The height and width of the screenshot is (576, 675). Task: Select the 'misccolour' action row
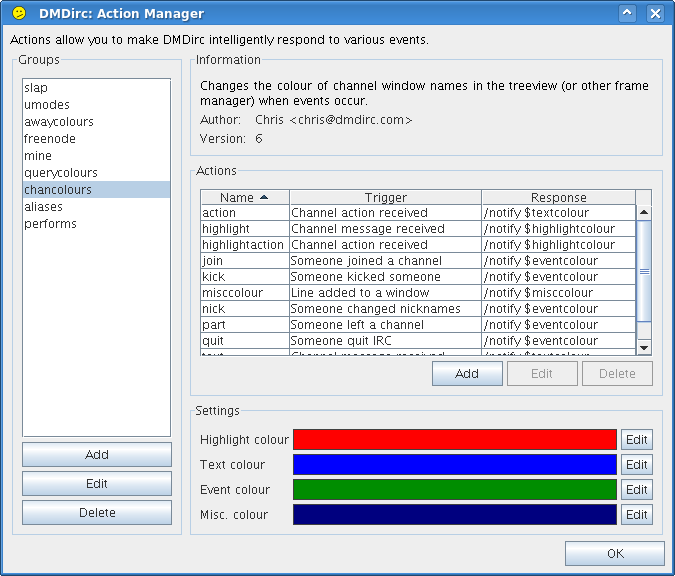[418, 293]
